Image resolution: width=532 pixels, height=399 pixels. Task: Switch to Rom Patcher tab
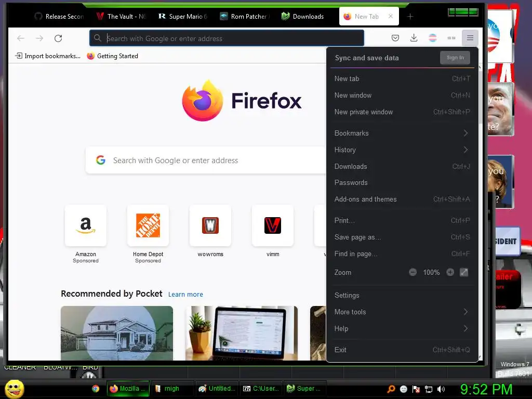pyautogui.click(x=244, y=16)
